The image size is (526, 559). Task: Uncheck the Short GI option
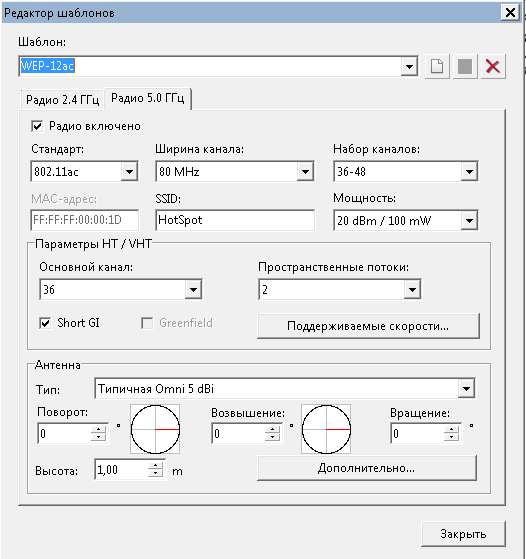point(45,323)
